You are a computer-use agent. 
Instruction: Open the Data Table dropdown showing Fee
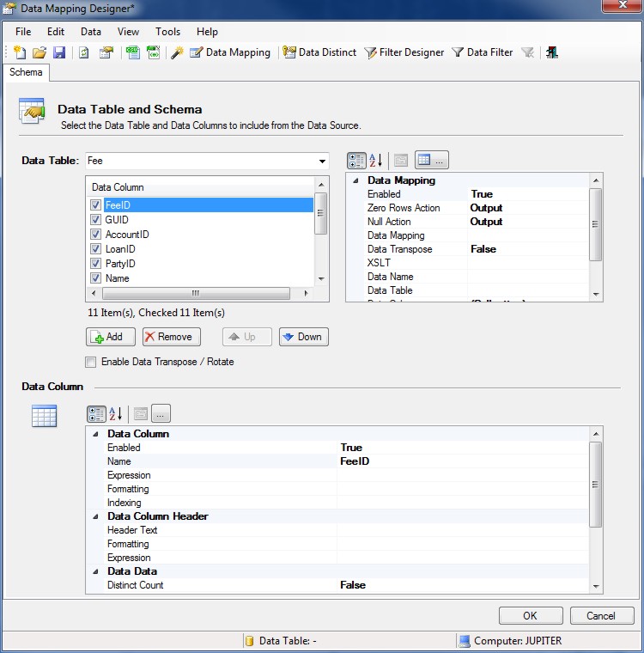pyautogui.click(x=322, y=161)
